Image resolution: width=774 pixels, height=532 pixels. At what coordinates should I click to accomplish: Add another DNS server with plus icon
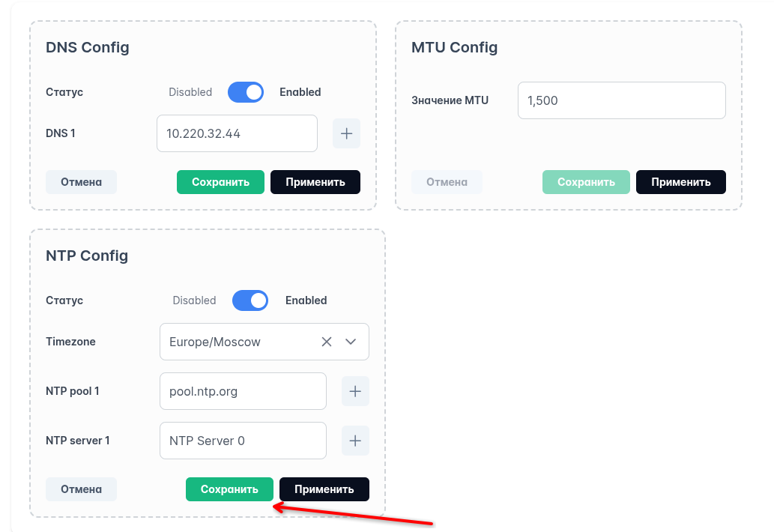tap(346, 133)
